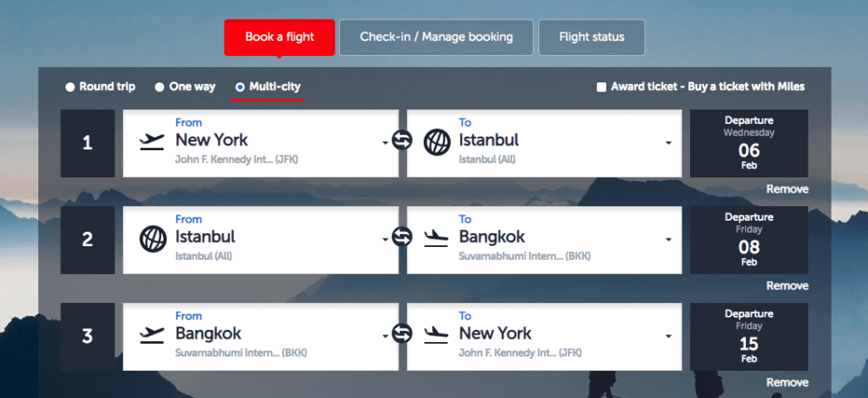Click the globe icon next to Istanbul destination

[x=437, y=143]
